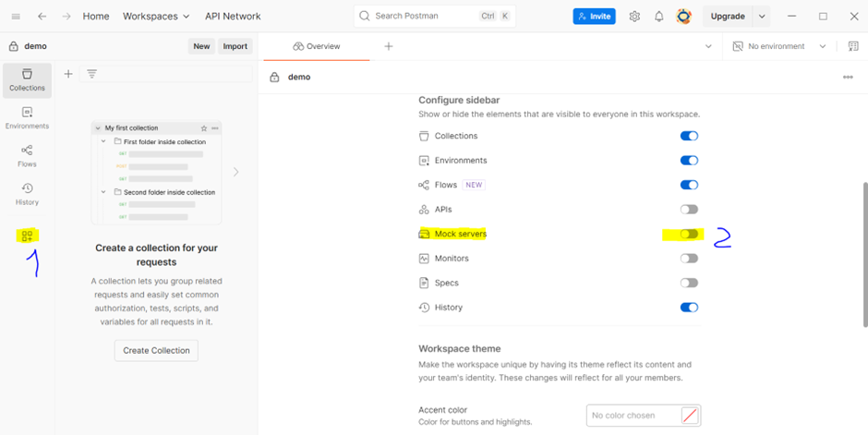This screenshot has width=868, height=435.
Task: Open the Workspaces dropdown menu
Action: (x=156, y=17)
